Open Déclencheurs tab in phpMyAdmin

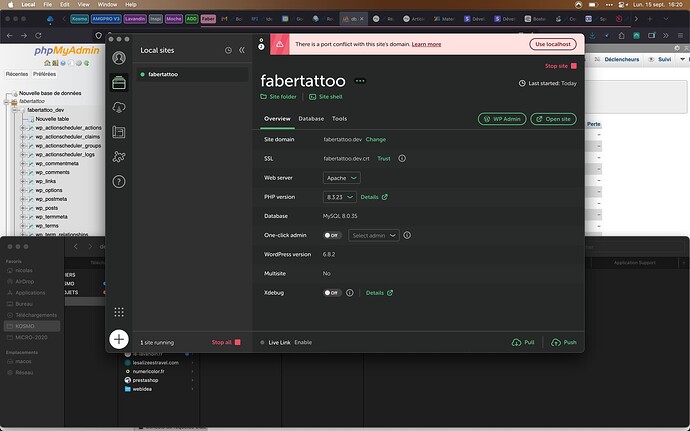click(x=617, y=59)
